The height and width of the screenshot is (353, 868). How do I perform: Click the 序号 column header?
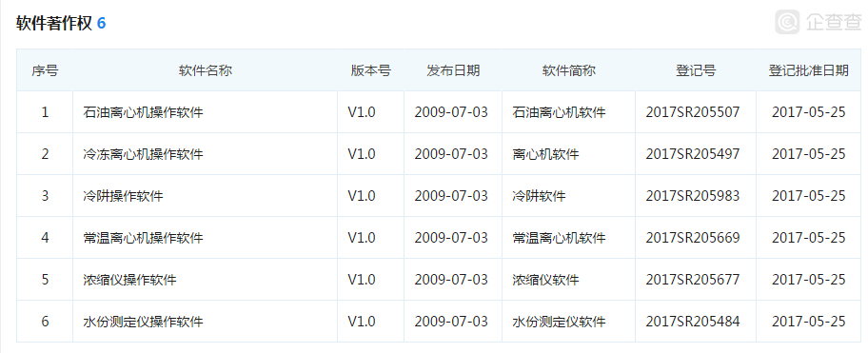click(x=45, y=70)
